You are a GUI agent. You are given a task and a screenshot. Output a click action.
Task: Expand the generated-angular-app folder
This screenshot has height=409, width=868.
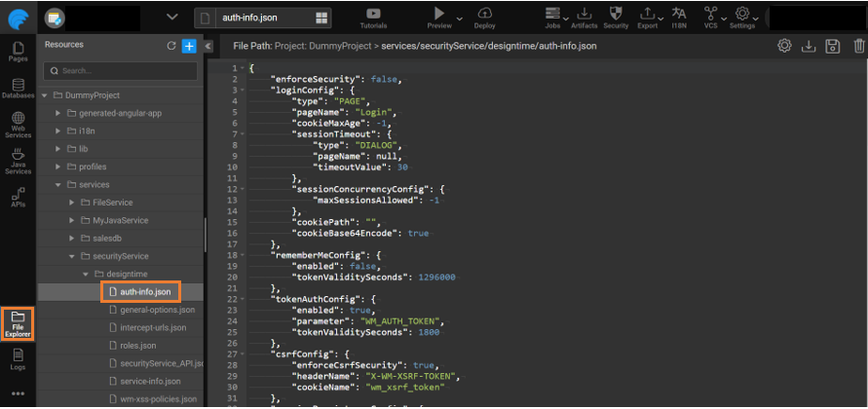(58, 113)
